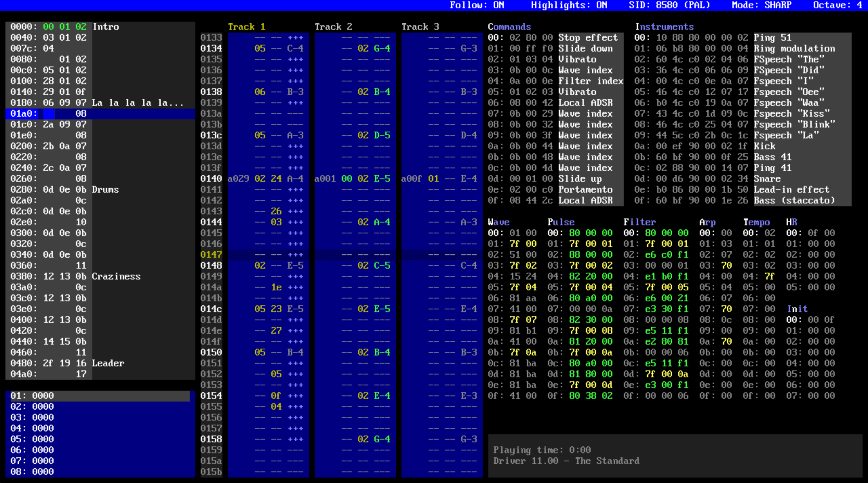Click the Tempo table heading
This screenshot has height=483, width=868.
click(756, 222)
